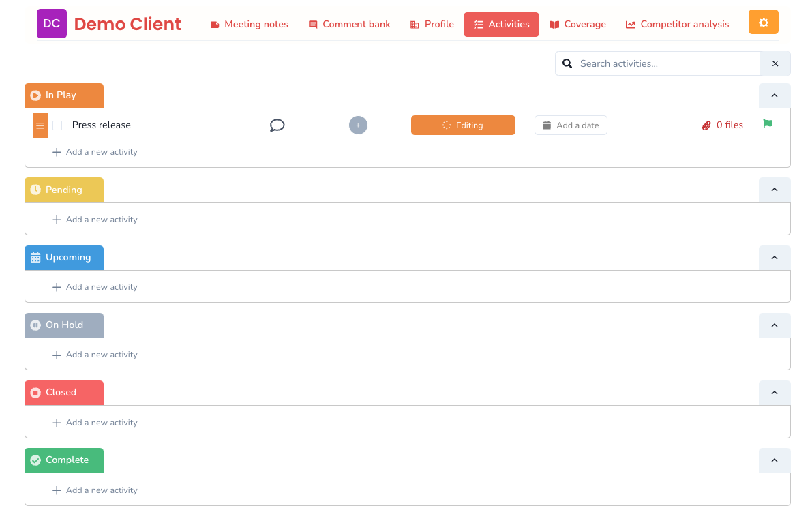Collapse the In Play section

775,95
